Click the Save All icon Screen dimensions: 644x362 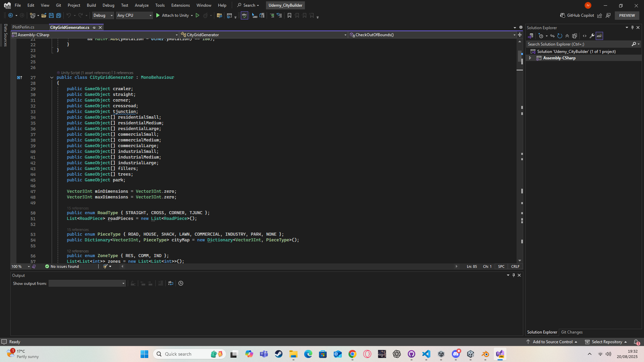58,15
